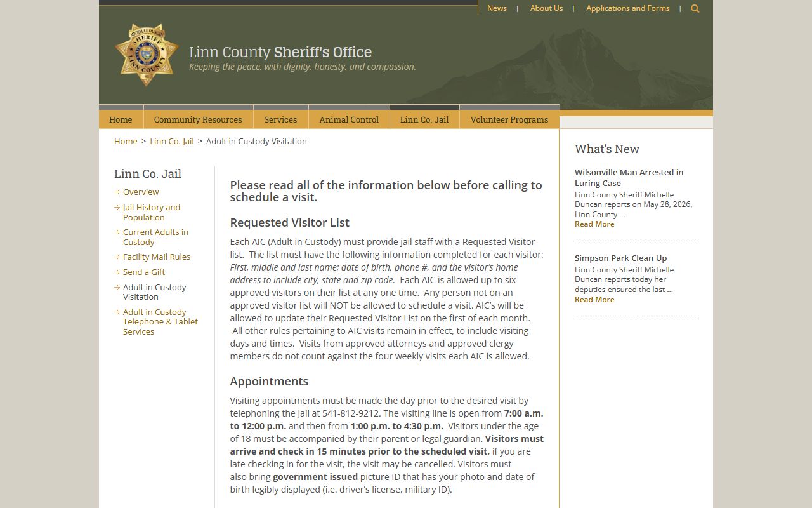Open Community Resources menu
The height and width of the screenshot is (508, 812).
point(198,119)
